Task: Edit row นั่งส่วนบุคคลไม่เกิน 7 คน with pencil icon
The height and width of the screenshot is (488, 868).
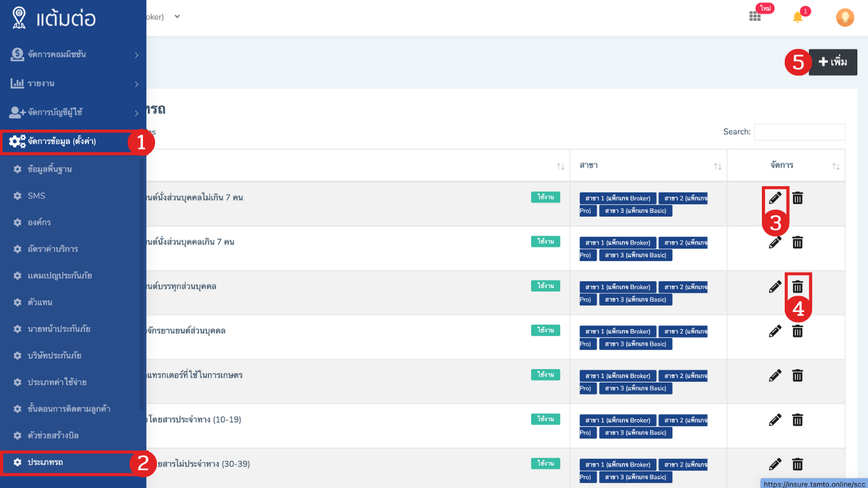Action: [x=775, y=198]
